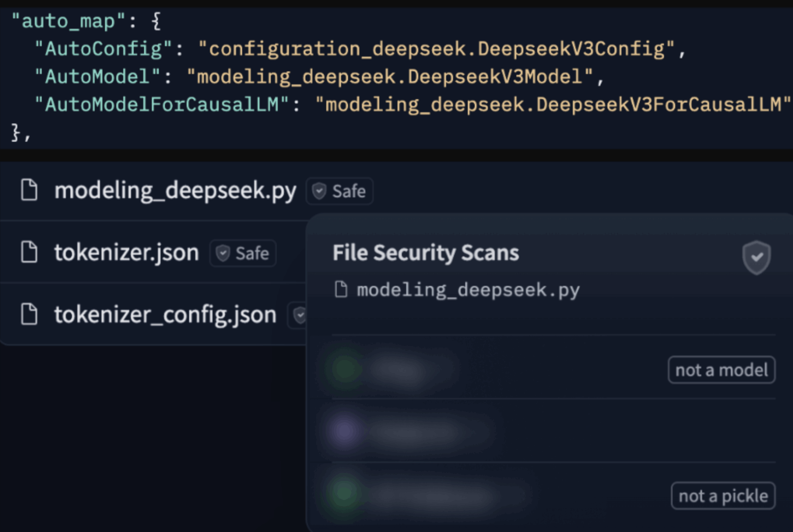The height and width of the screenshot is (532, 793).
Task: Open the tokenizer_config.json file link
Action: click(x=165, y=315)
